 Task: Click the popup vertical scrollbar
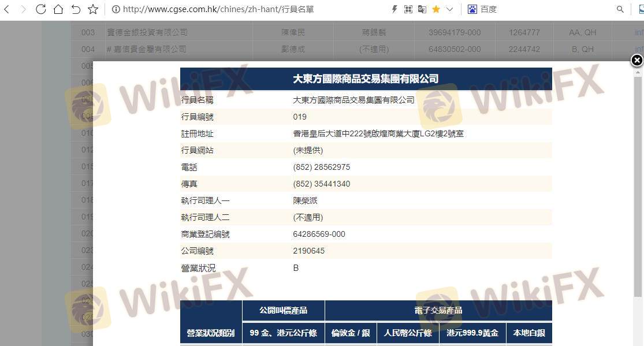point(638,185)
